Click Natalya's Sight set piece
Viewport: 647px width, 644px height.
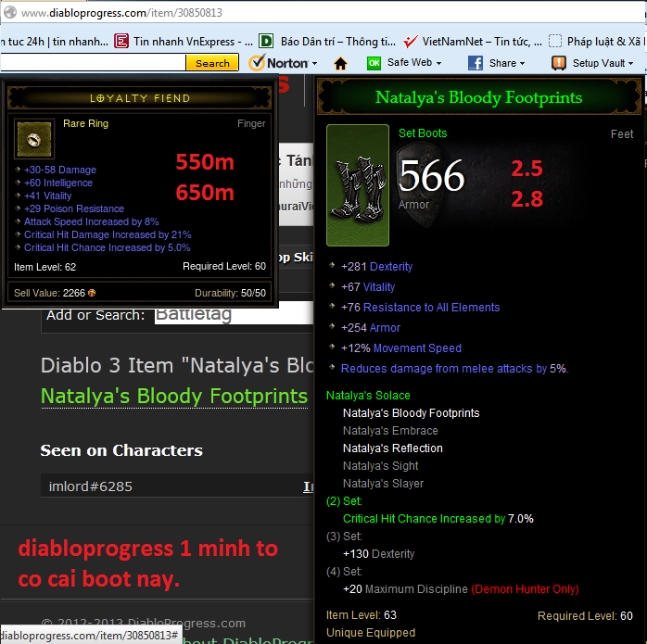[380, 466]
